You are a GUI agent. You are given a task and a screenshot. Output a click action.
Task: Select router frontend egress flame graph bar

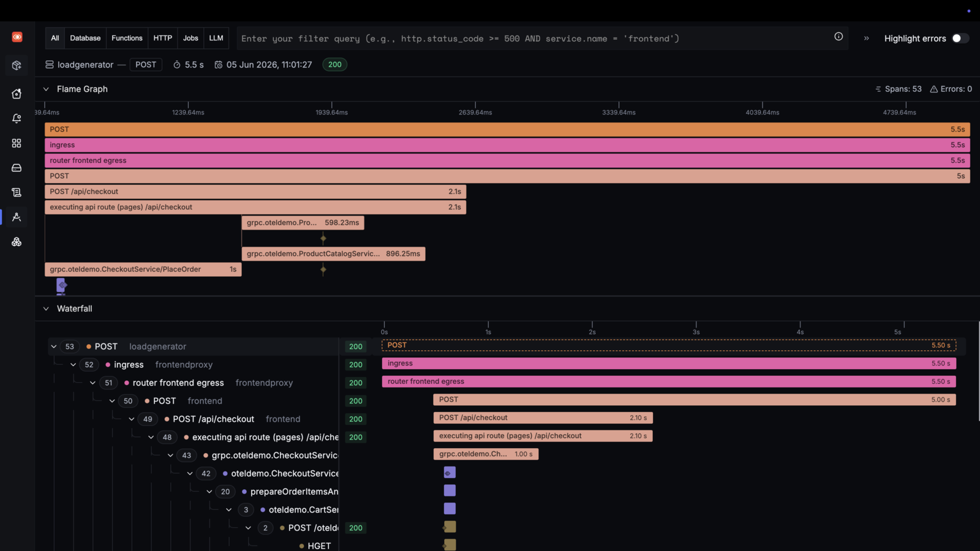[x=507, y=160]
